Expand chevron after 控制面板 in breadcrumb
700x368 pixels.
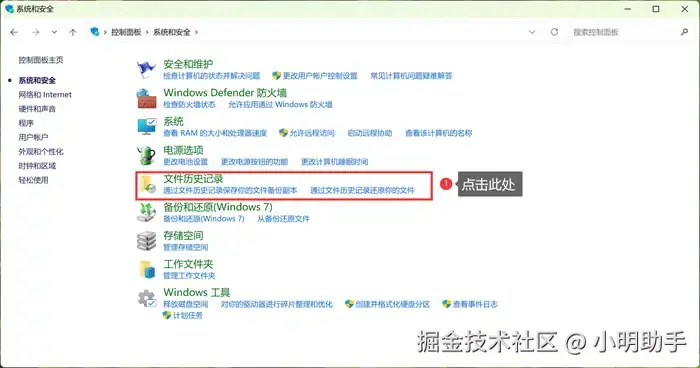[x=147, y=32]
